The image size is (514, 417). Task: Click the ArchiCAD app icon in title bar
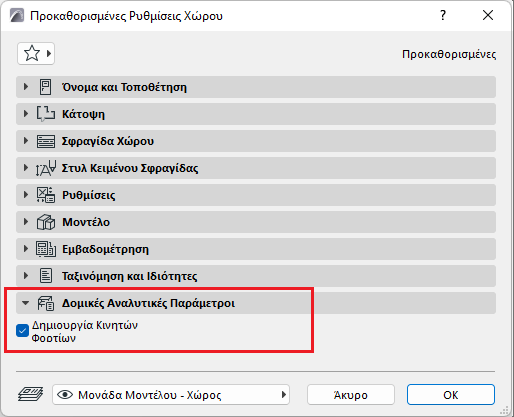coord(17,15)
